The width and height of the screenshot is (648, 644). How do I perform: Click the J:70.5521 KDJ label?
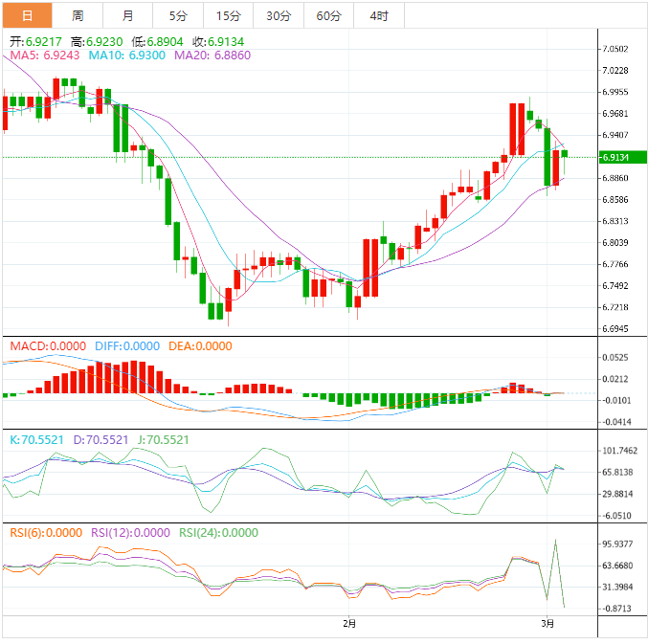point(164,440)
